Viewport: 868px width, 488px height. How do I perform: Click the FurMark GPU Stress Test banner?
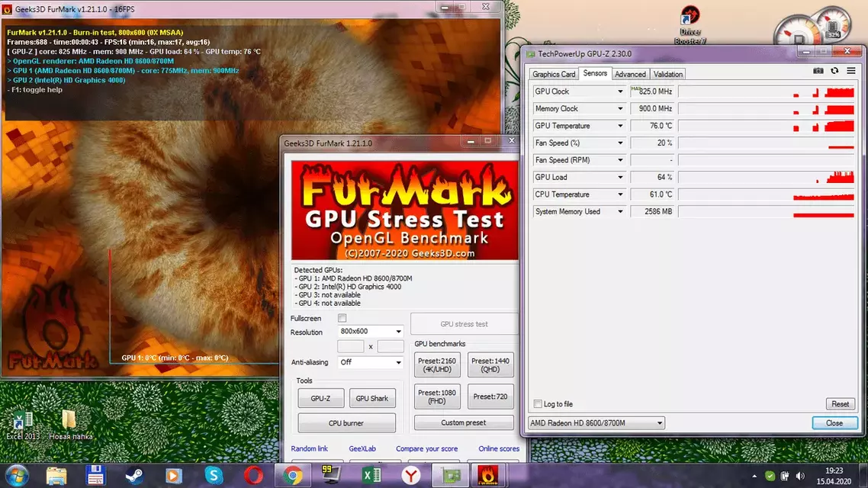point(405,210)
